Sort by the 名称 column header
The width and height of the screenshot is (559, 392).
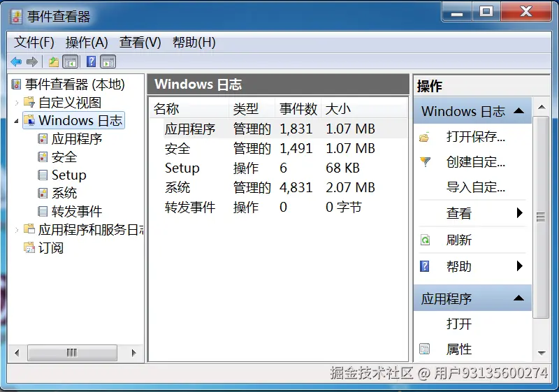pos(189,109)
